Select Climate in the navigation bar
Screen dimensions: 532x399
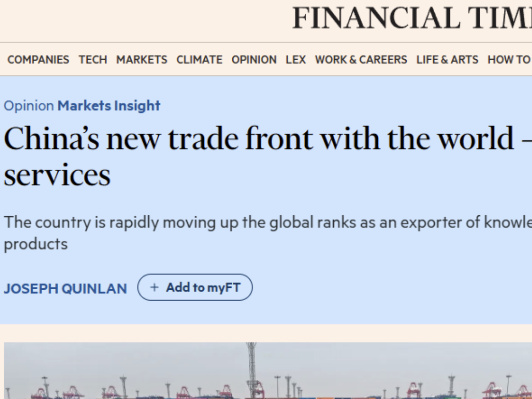click(x=199, y=60)
